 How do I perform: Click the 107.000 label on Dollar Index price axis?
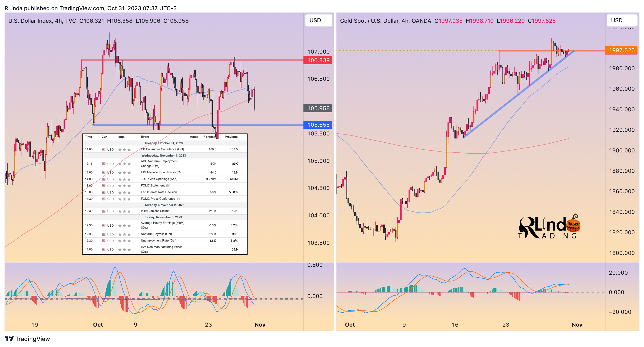coord(319,52)
